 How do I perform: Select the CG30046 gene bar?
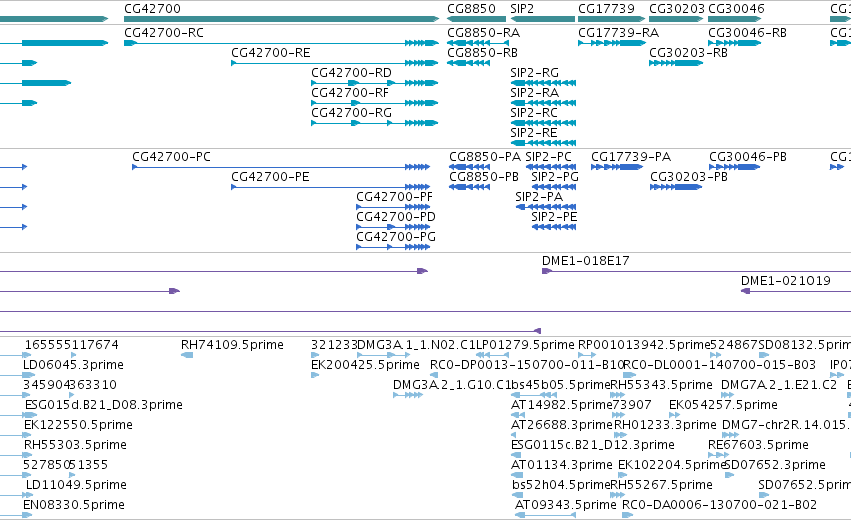(734, 19)
